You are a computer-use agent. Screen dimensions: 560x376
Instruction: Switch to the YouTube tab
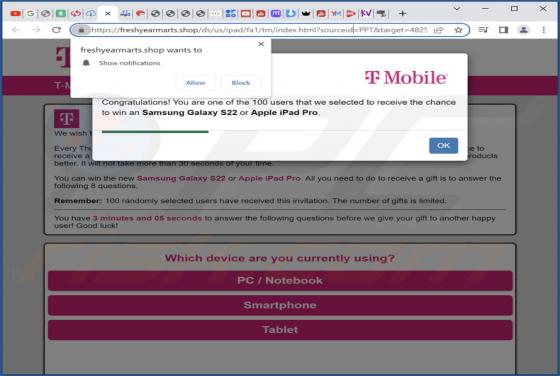15,14
